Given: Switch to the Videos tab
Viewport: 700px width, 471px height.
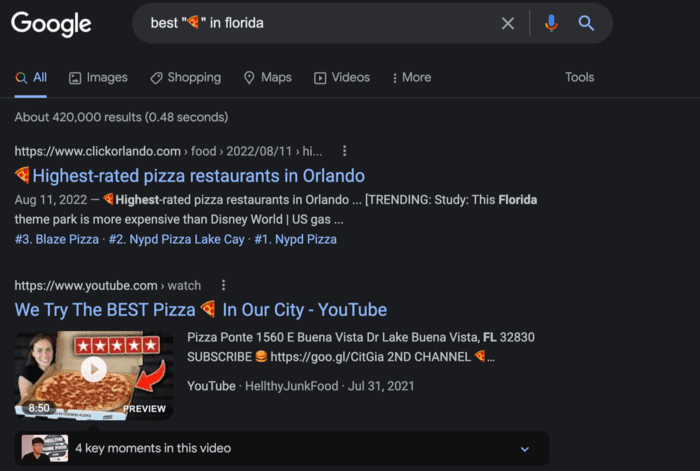Looking at the screenshot, I should (342, 78).
